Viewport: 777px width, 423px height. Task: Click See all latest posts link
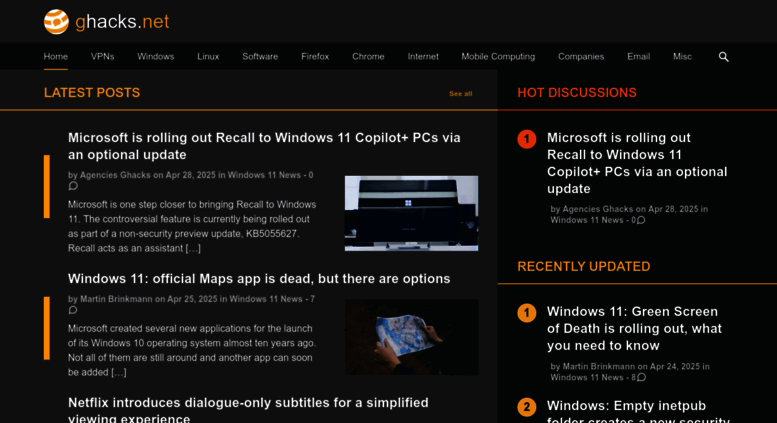tap(460, 94)
